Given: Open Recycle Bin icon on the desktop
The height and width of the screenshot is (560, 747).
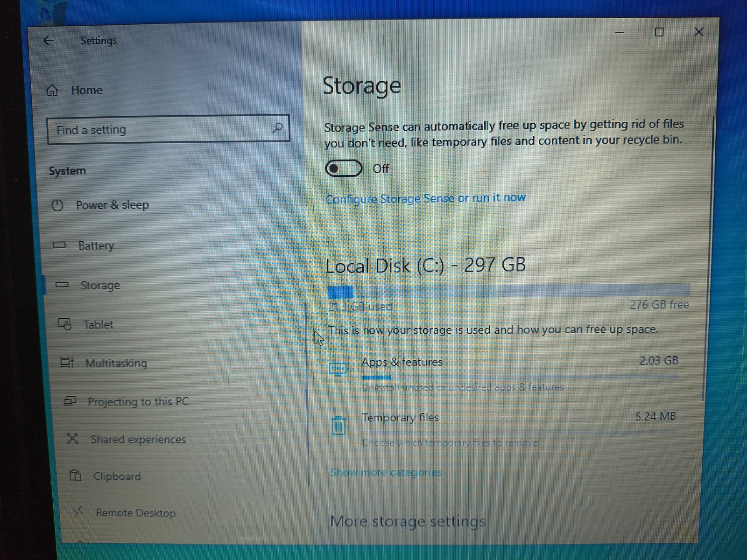Looking at the screenshot, I should tap(46, 14).
